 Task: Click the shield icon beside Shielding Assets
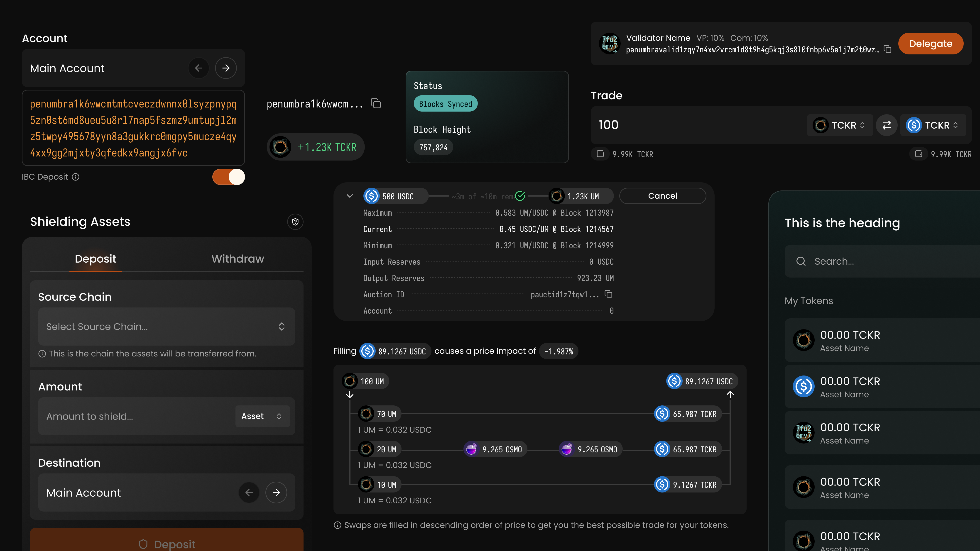(295, 222)
